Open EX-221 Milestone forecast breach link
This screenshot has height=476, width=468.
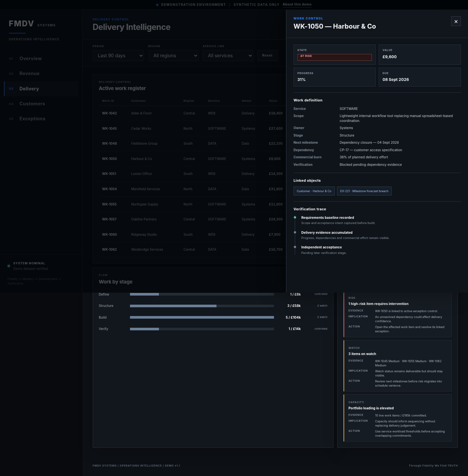364,191
